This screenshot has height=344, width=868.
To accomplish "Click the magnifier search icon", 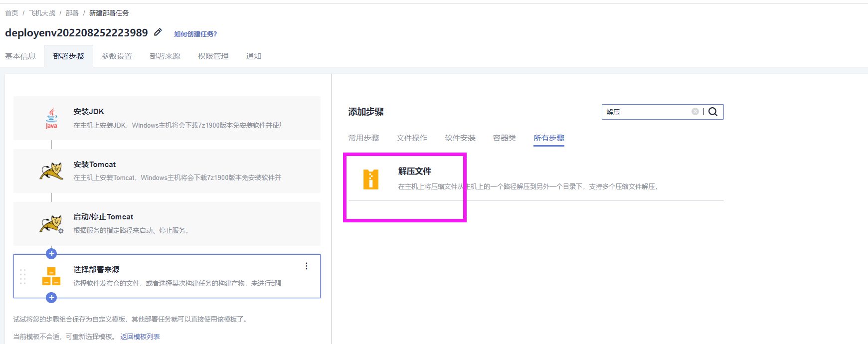I will [713, 112].
